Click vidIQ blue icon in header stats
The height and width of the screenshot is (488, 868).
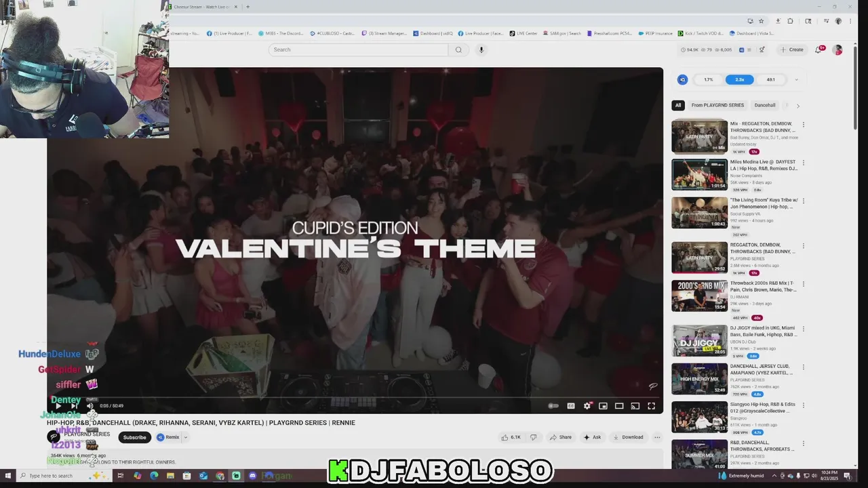pos(741,49)
